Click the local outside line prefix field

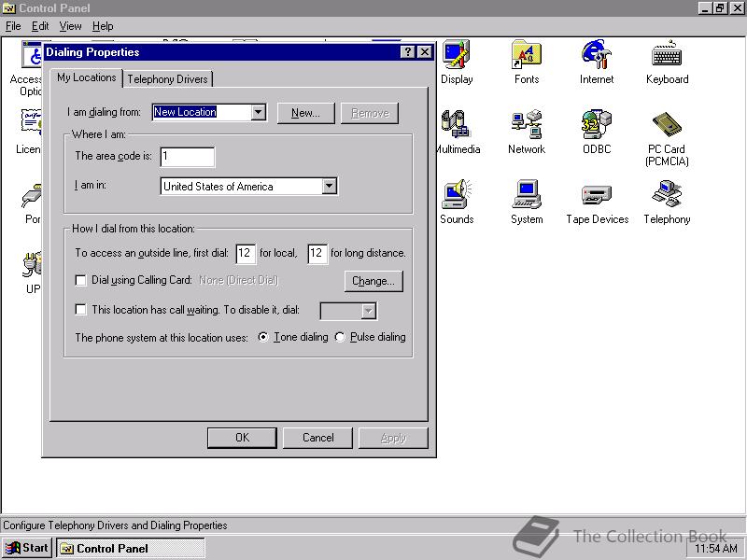tap(246, 253)
